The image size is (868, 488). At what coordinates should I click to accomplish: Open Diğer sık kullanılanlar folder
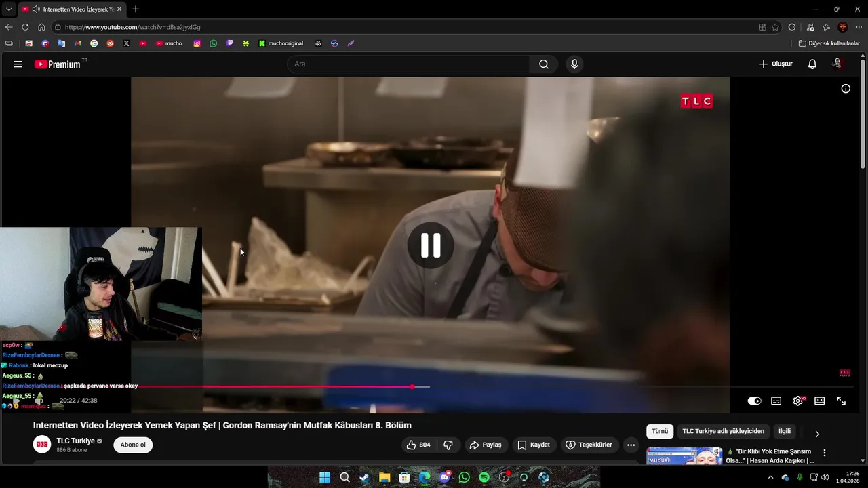[x=829, y=43]
